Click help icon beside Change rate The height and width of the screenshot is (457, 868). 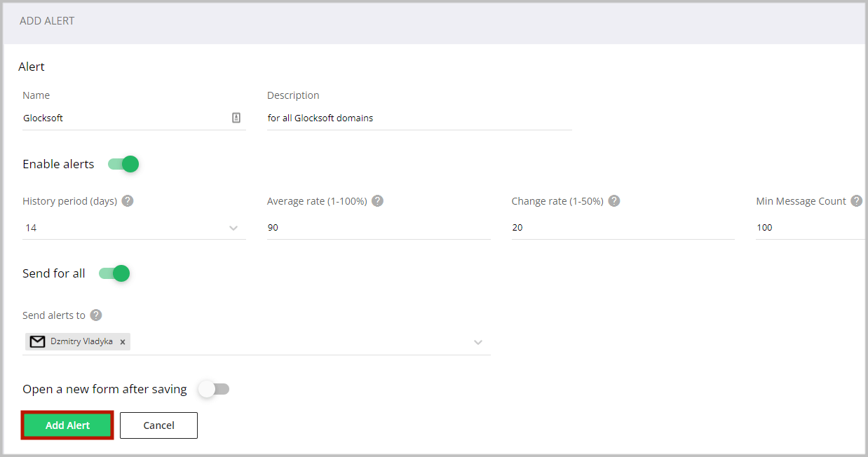coord(614,201)
